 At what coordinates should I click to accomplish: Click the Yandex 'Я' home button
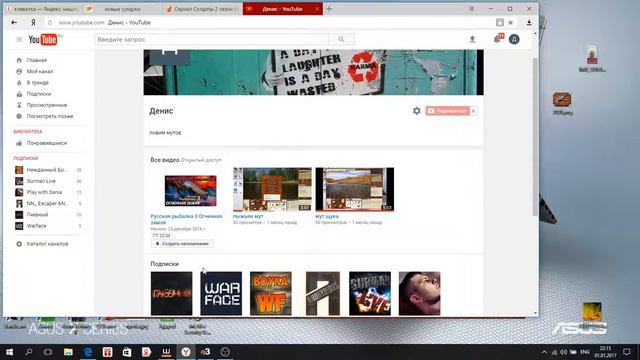tap(33, 22)
